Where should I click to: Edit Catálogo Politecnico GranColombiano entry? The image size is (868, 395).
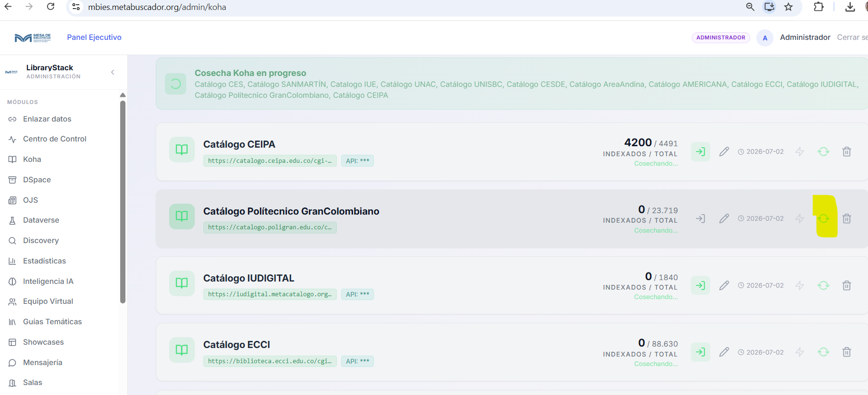[724, 218]
